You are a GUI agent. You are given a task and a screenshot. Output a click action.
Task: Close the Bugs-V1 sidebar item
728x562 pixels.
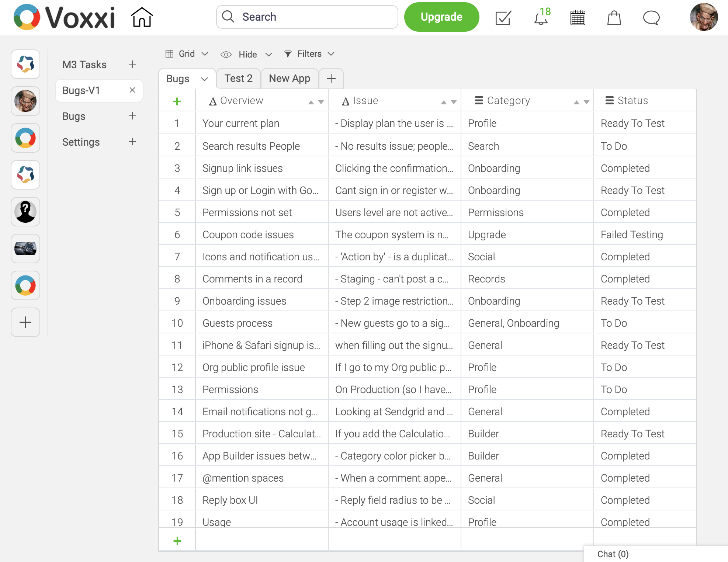(132, 90)
